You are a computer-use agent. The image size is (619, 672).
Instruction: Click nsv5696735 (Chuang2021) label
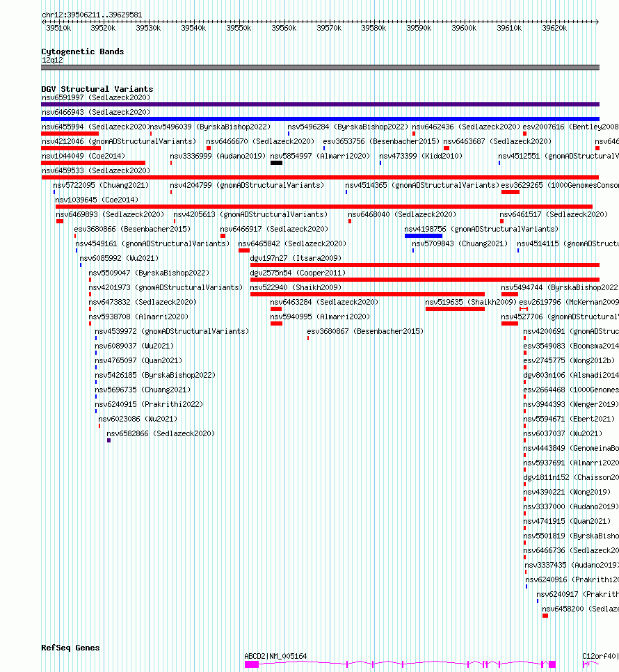(x=143, y=389)
